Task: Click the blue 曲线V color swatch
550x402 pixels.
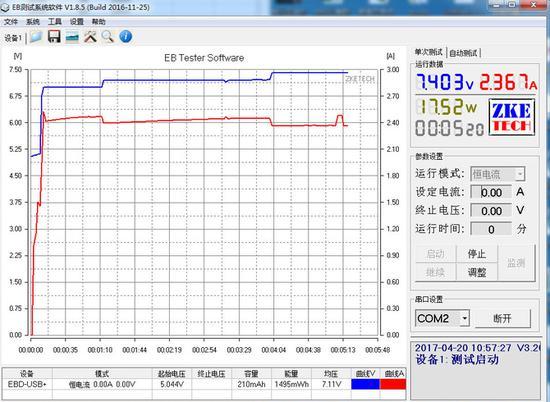Action: [365, 384]
